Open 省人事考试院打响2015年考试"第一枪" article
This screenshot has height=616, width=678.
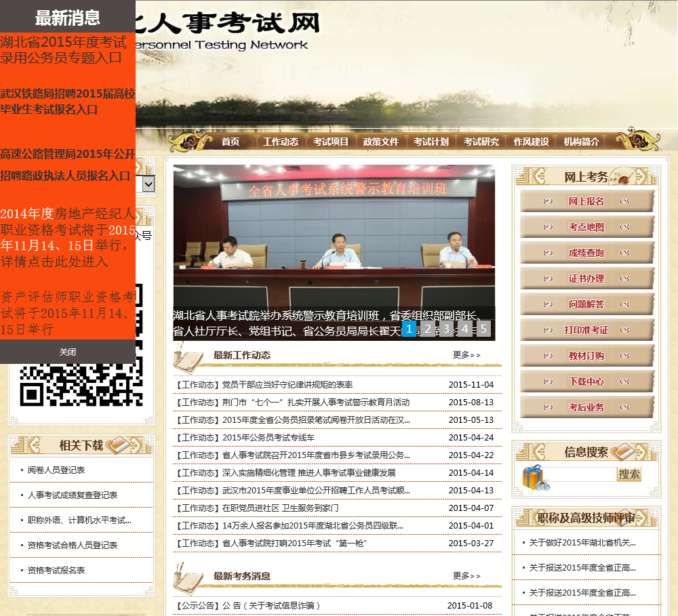(x=295, y=543)
